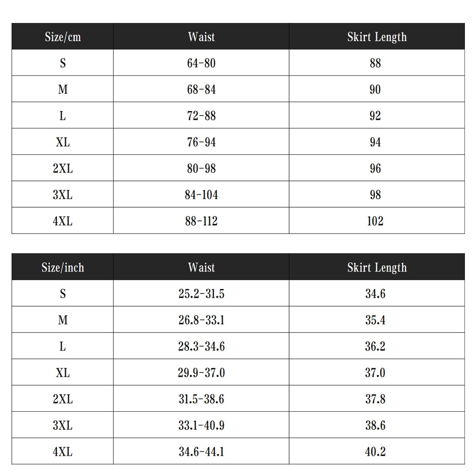476x476 pixels.
Task: Select the Waist header in inch table
Action: [x=201, y=267]
